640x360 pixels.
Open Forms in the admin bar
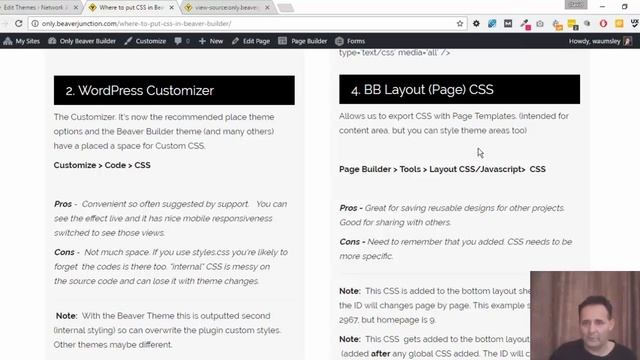click(350, 41)
